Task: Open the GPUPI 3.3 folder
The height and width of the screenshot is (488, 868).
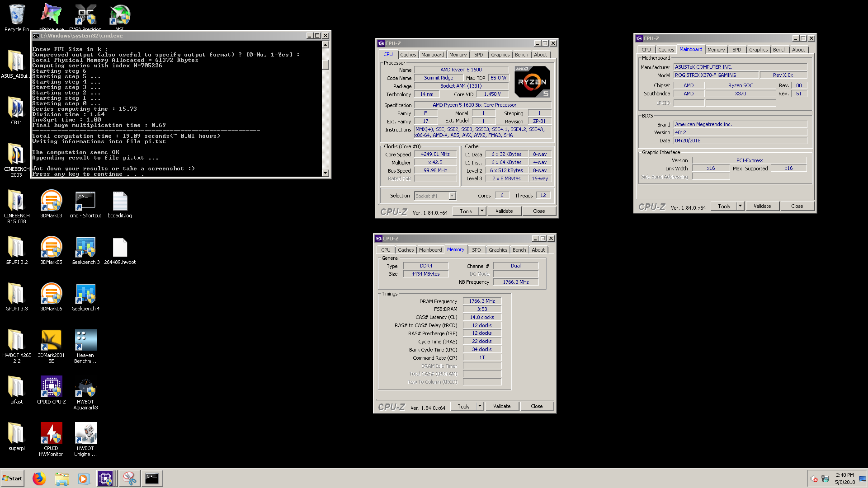Action: pos(16,297)
